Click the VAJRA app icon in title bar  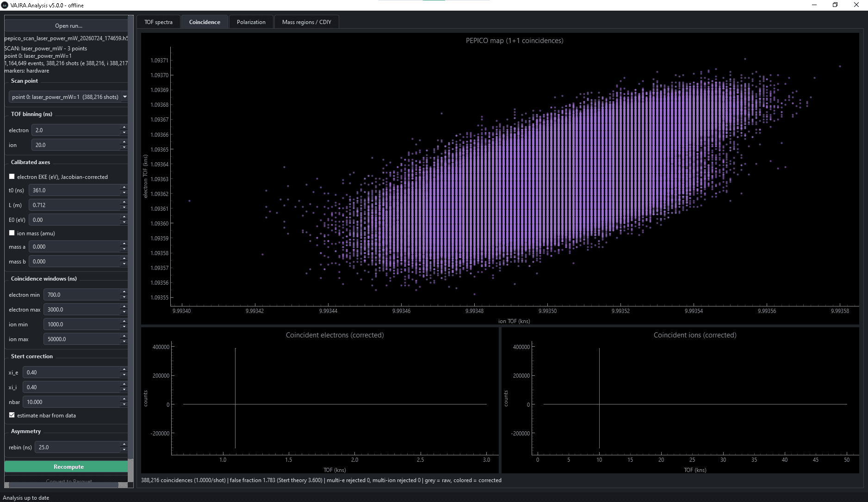tap(5, 5)
